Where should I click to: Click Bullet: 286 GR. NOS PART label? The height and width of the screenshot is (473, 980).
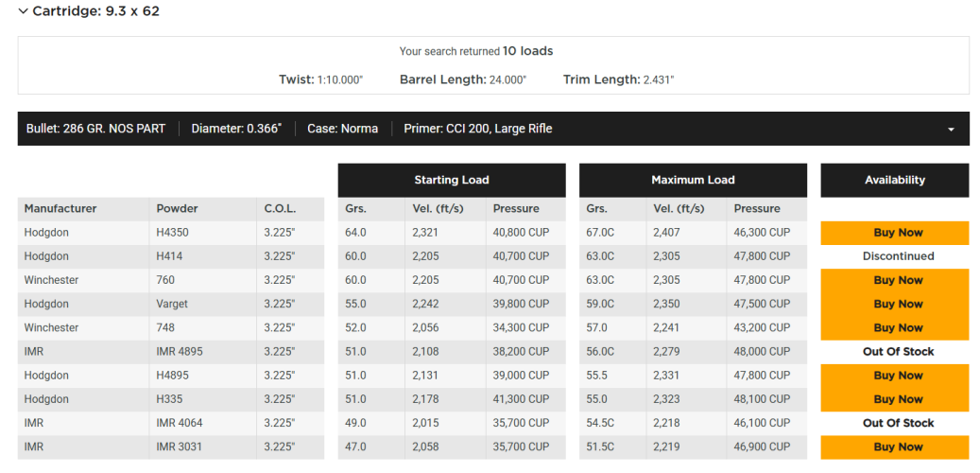95,130
